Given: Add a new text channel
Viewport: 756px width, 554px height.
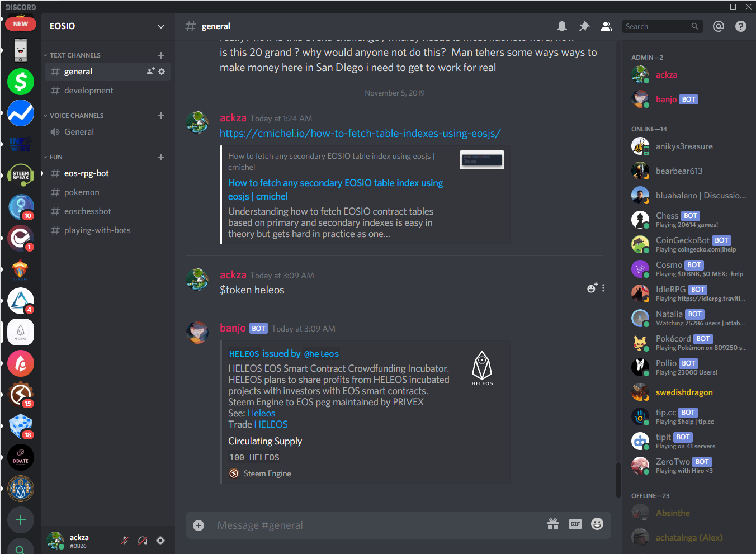Looking at the screenshot, I should click(161, 55).
